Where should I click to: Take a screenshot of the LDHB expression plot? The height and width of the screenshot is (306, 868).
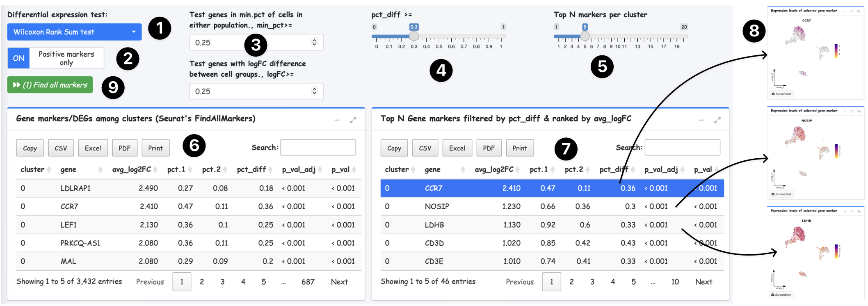pyautogui.click(x=781, y=295)
